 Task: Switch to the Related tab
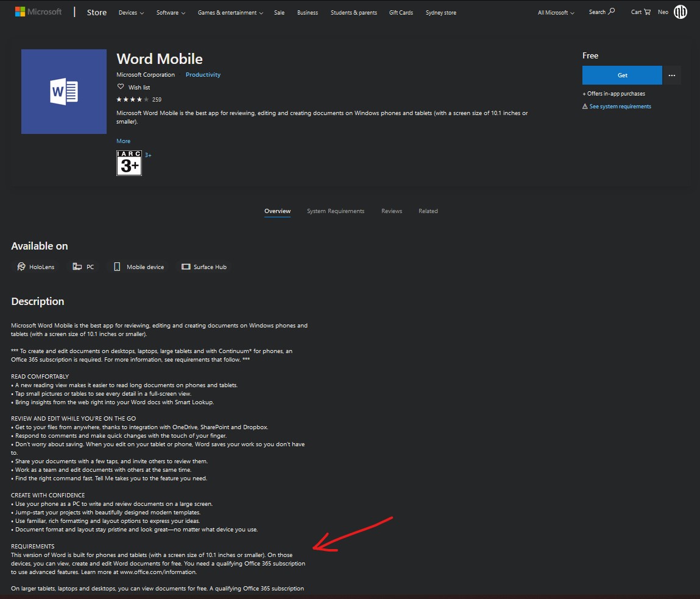(428, 211)
